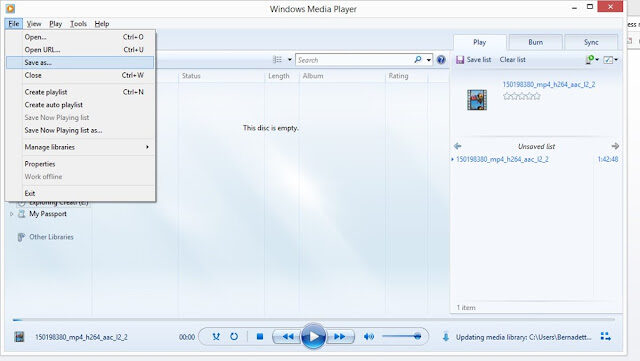Select 150198380_mp4_h264_aac_l2_2 in Unsaved list
The width and height of the screenshot is (640, 361).
[x=502, y=159]
